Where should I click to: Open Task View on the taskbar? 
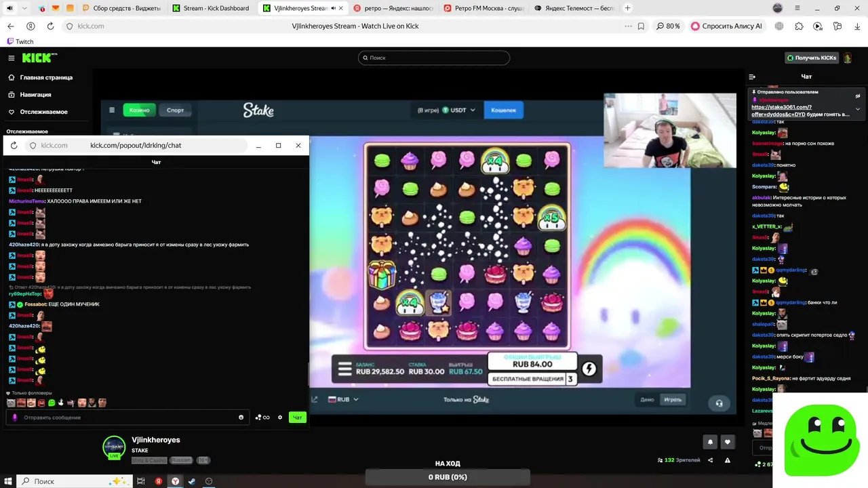point(141,481)
